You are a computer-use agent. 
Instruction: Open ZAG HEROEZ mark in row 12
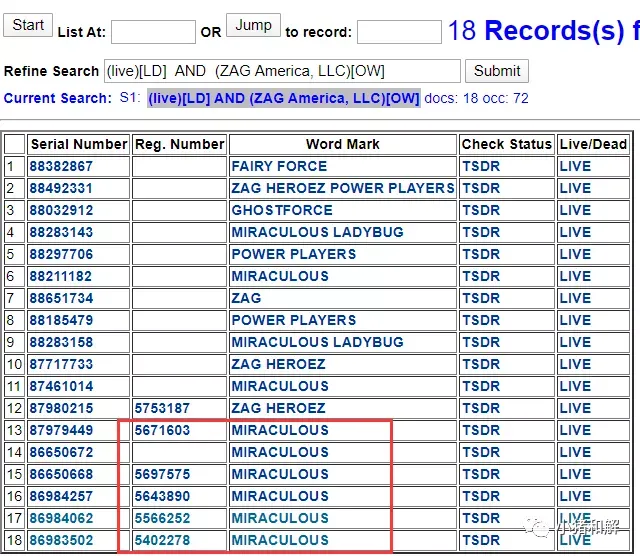pyautogui.click(x=278, y=409)
